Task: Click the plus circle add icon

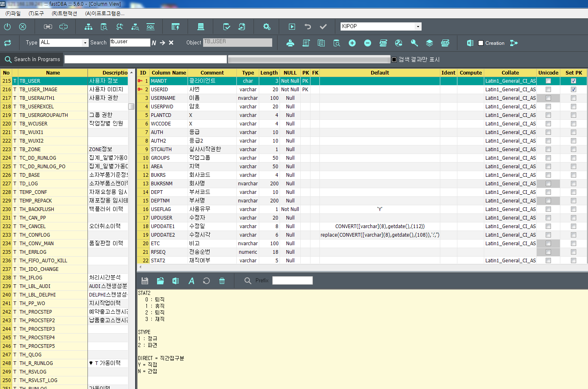Action: click(x=352, y=43)
